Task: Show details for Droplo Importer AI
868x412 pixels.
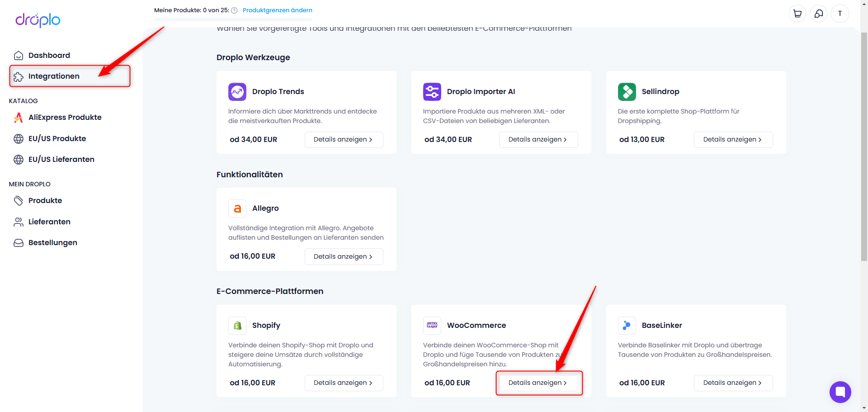Action: [538, 139]
